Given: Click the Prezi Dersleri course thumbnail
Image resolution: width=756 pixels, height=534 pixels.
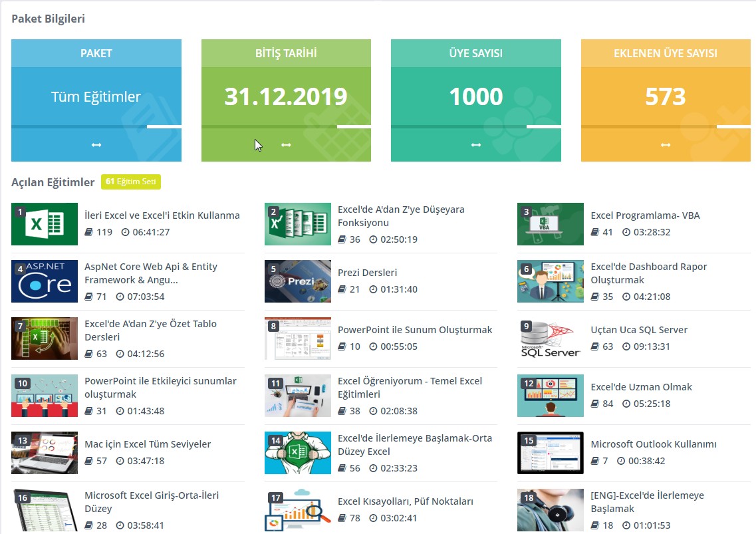Looking at the screenshot, I should pyautogui.click(x=297, y=281).
